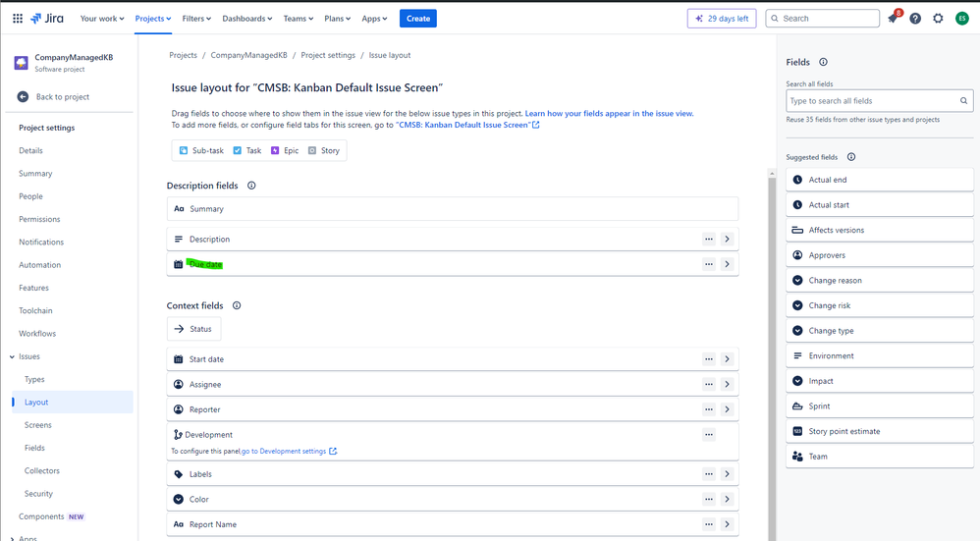Screen dimensions: 980x541
Task: Click the blue Create button
Action: (x=418, y=19)
